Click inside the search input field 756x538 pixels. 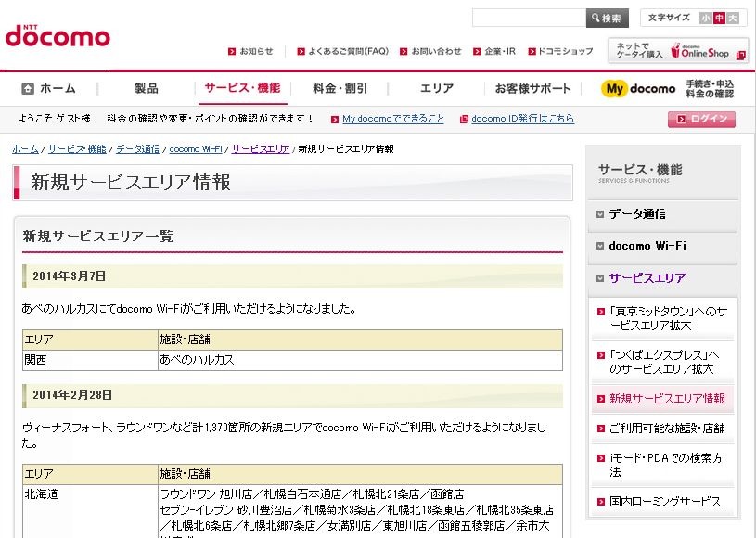tap(529, 18)
